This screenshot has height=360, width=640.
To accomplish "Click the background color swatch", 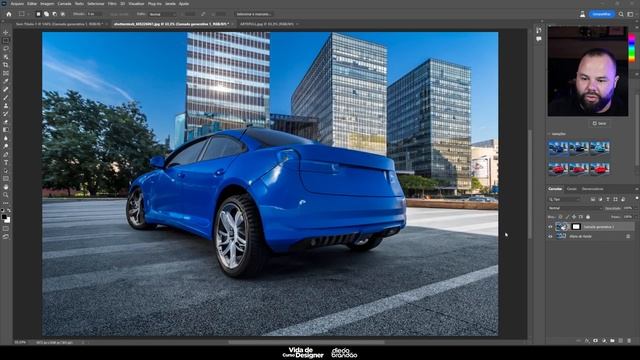I will [8, 220].
